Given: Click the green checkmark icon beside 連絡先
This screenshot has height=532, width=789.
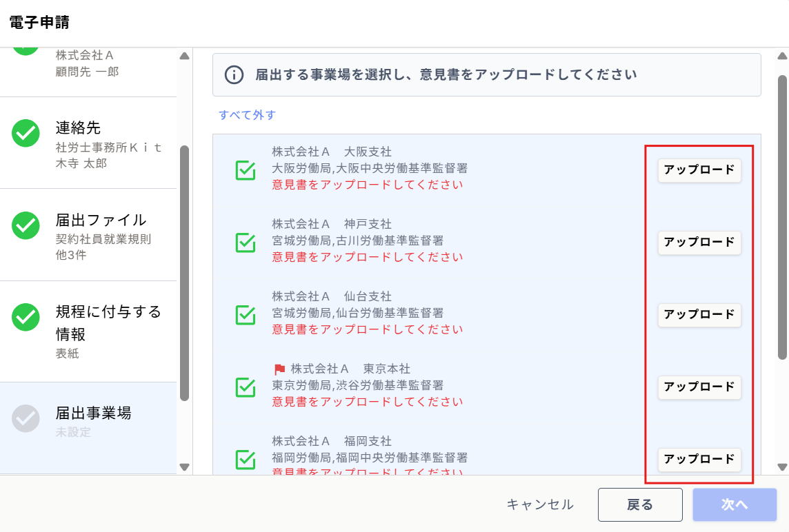Looking at the screenshot, I should click(26, 133).
